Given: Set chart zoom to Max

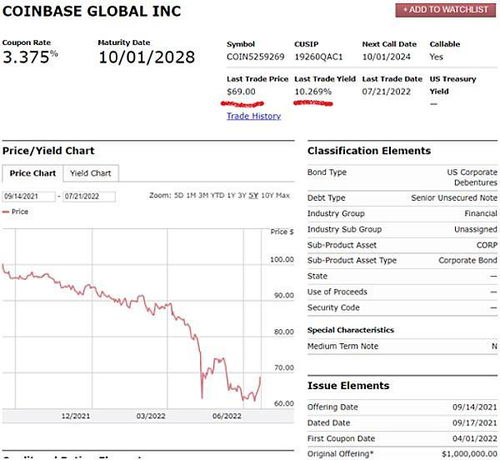Looking at the screenshot, I should pos(282,195).
